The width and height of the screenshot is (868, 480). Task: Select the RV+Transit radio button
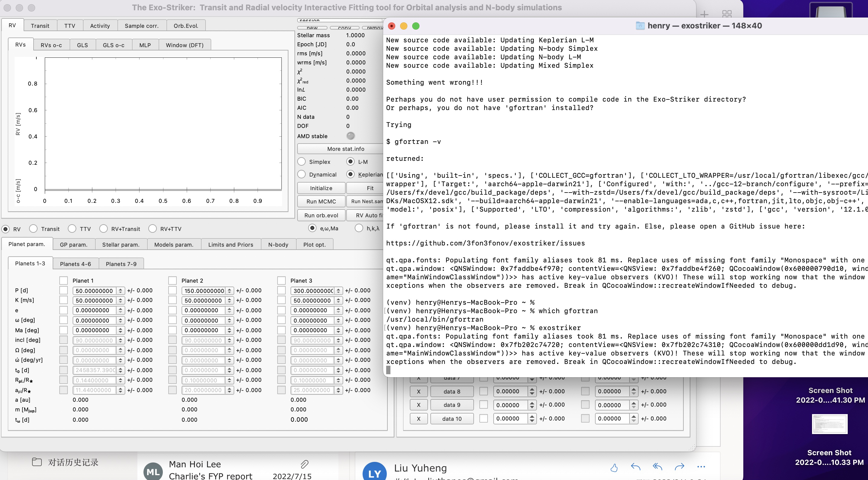point(103,229)
